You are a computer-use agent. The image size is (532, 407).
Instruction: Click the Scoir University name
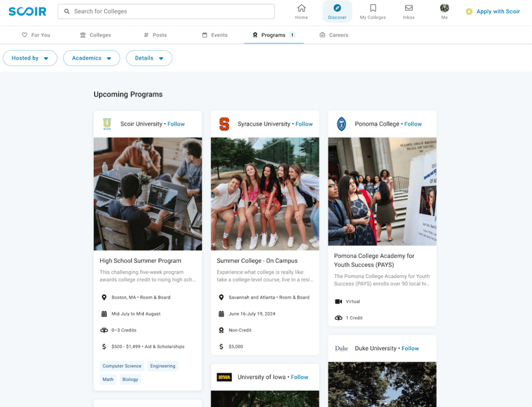[141, 124]
